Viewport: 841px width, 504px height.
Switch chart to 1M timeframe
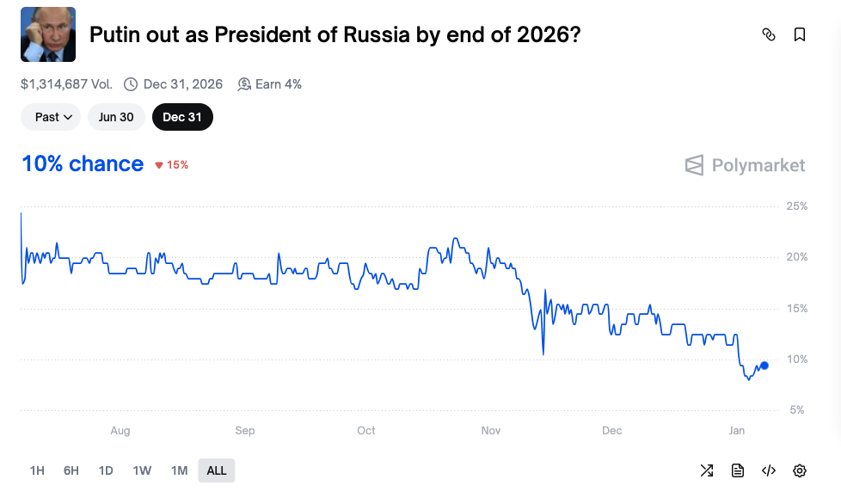coord(179,470)
